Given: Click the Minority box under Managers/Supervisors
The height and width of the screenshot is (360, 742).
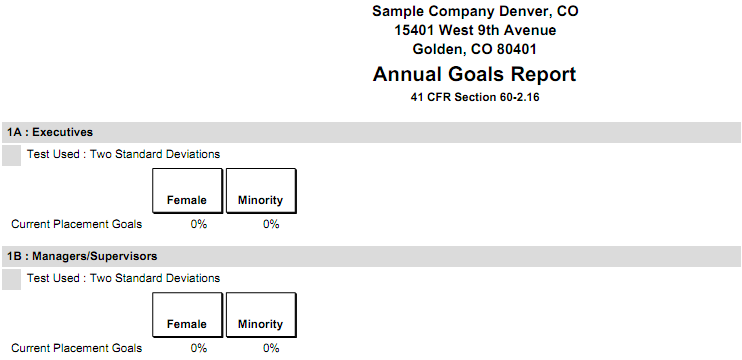Looking at the screenshot, I should (x=261, y=315).
